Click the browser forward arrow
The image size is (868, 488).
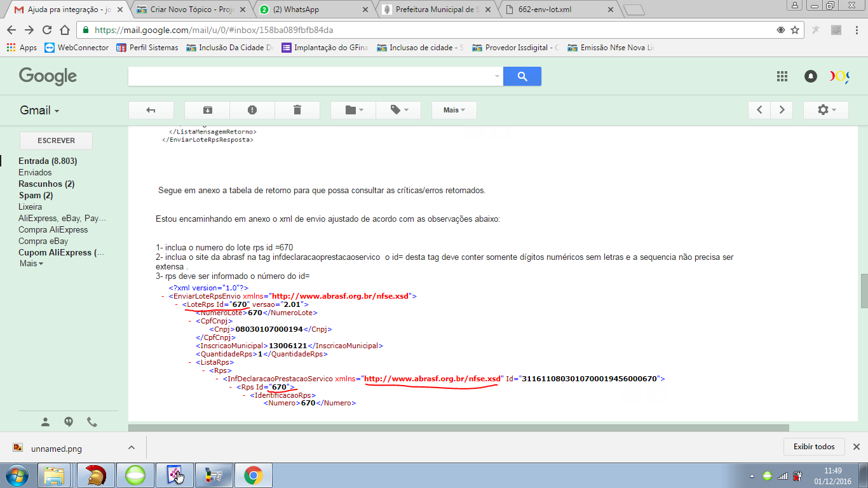pyautogui.click(x=29, y=30)
